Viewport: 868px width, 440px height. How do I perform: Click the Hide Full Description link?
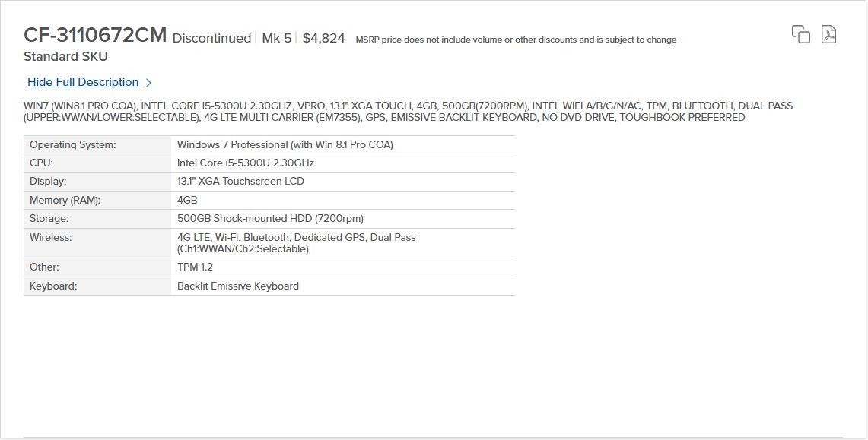83,82
